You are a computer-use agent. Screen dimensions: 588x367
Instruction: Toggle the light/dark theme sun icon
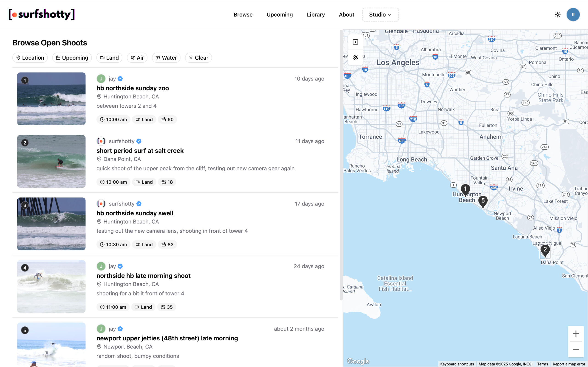[557, 14]
